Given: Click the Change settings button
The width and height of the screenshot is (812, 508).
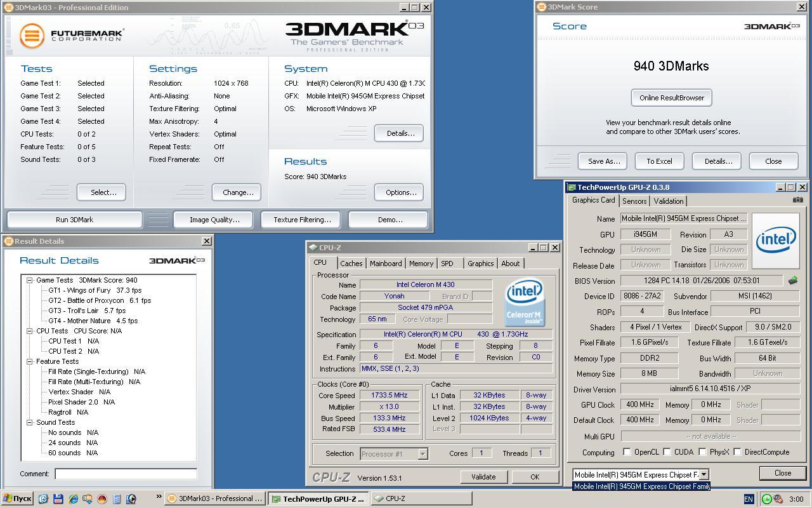Looking at the screenshot, I should pos(238,192).
